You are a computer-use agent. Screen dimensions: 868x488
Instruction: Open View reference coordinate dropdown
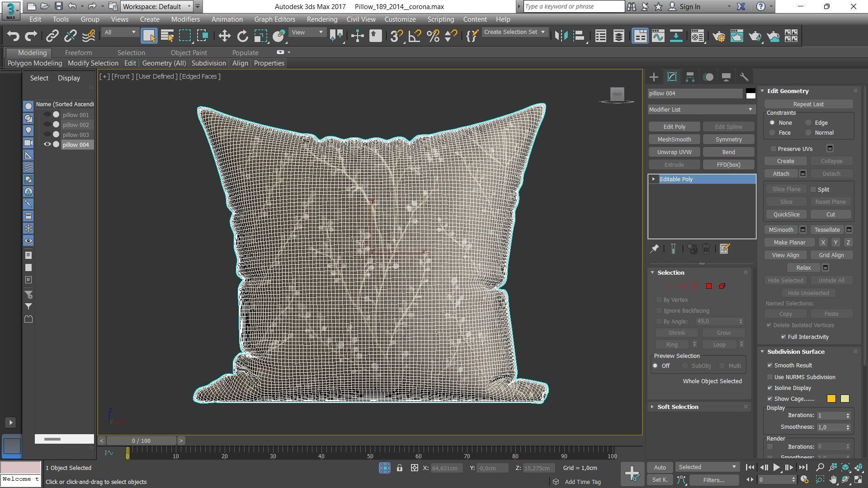coord(307,33)
